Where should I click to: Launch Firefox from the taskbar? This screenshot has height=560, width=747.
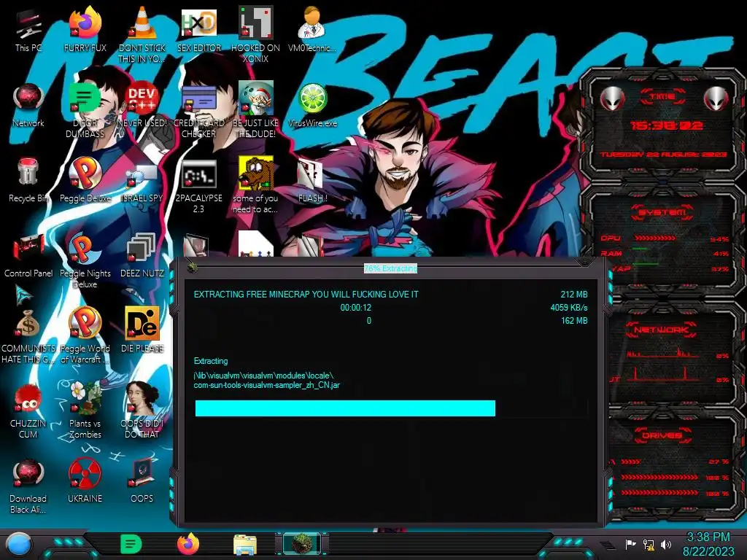tap(188, 544)
